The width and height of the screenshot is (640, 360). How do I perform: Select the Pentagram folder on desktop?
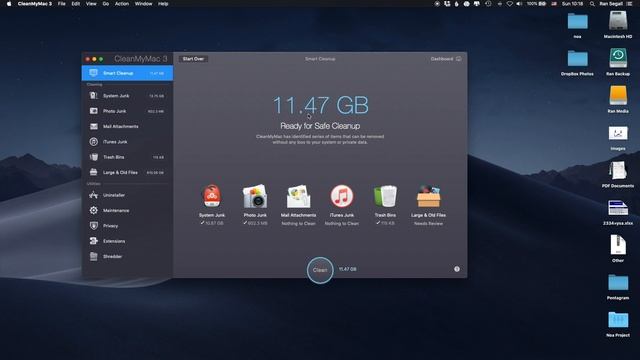[618, 282]
